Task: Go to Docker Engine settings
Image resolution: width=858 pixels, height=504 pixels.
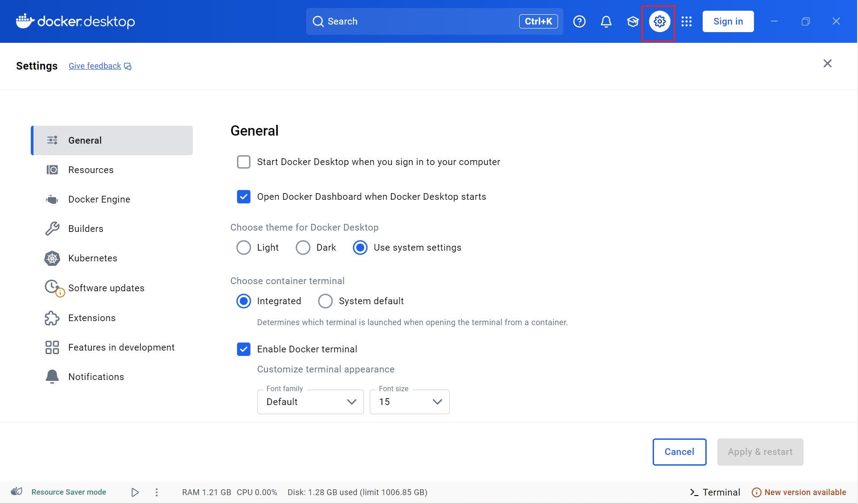Action: pyautogui.click(x=99, y=199)
